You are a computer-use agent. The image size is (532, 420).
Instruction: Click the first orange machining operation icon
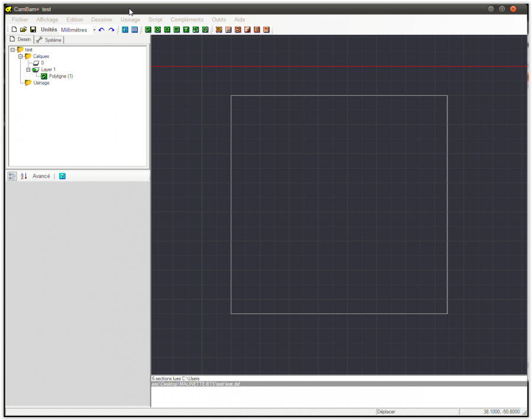coord(219,30)
